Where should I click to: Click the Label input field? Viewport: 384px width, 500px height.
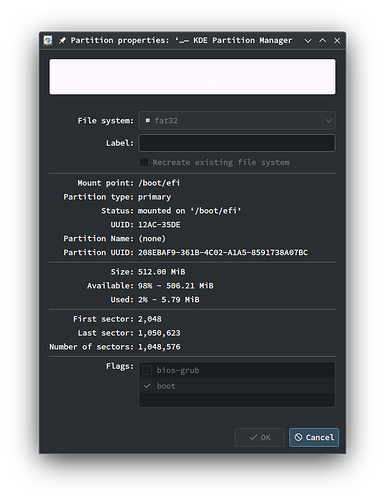point(237,143)
